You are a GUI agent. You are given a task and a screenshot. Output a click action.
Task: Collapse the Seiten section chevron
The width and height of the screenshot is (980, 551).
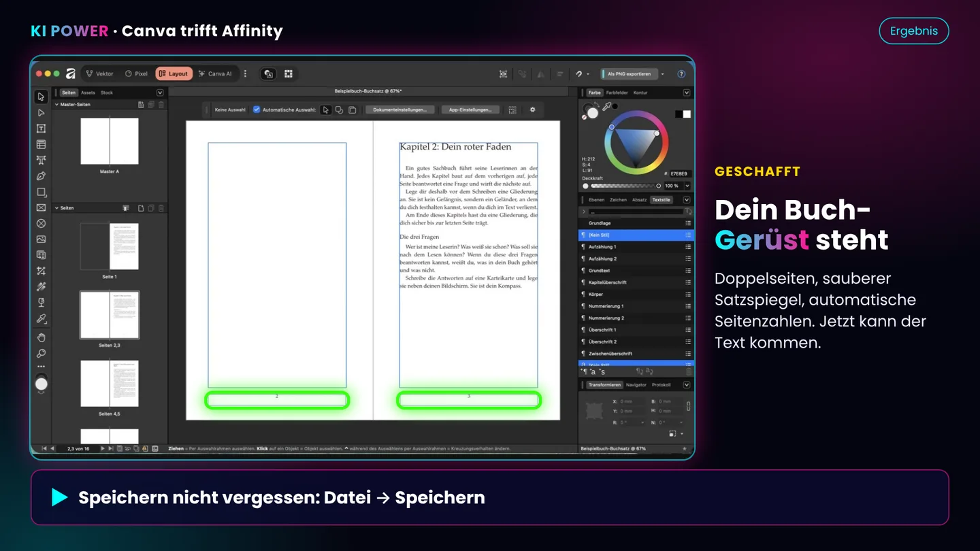[56, 208]
